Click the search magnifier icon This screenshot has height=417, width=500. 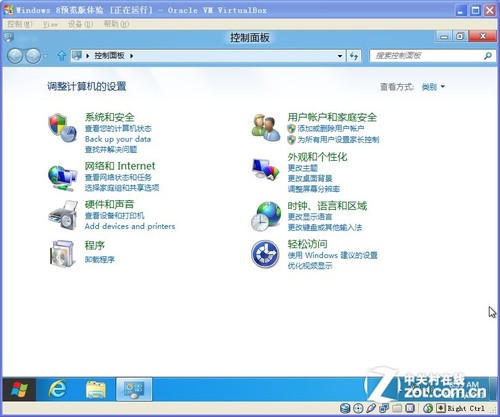(x=488, y=56)
